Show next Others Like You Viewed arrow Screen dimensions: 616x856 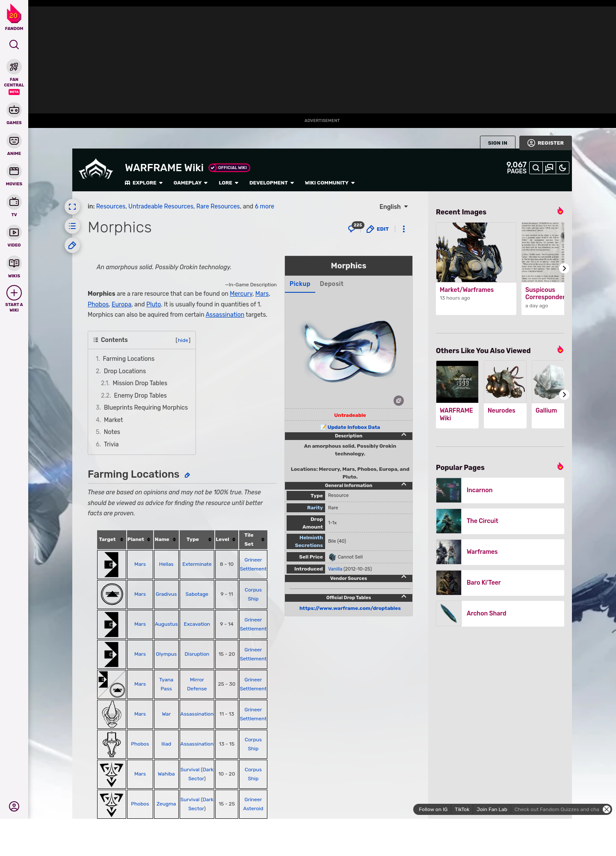coord(564,395)
